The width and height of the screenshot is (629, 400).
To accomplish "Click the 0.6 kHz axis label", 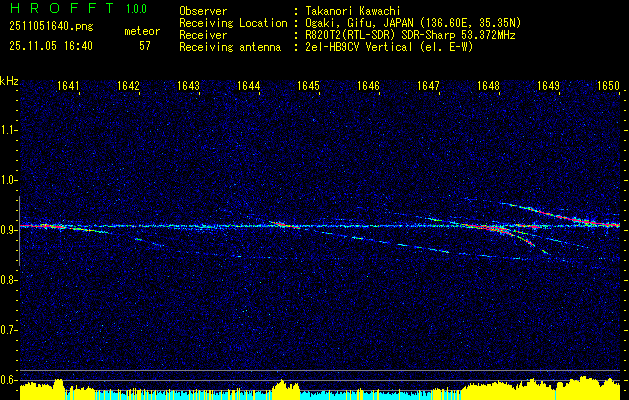I will [x=8, y=380].
